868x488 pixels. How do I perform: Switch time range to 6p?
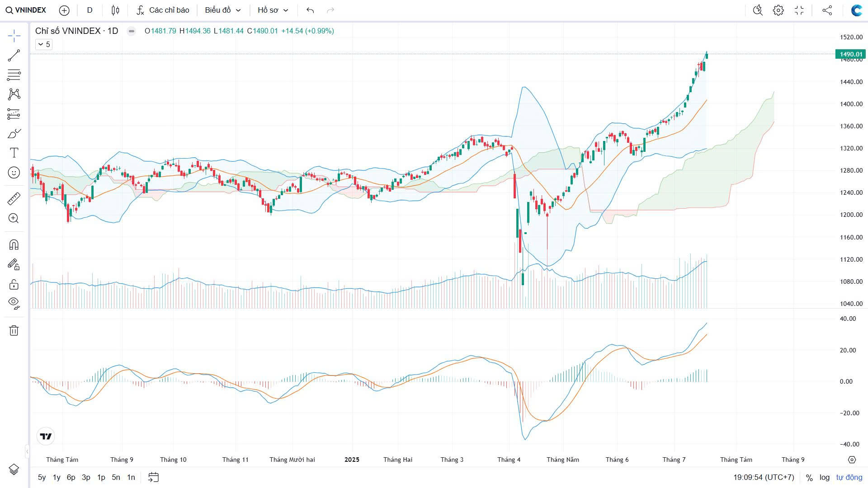click(x=71, y=477)
